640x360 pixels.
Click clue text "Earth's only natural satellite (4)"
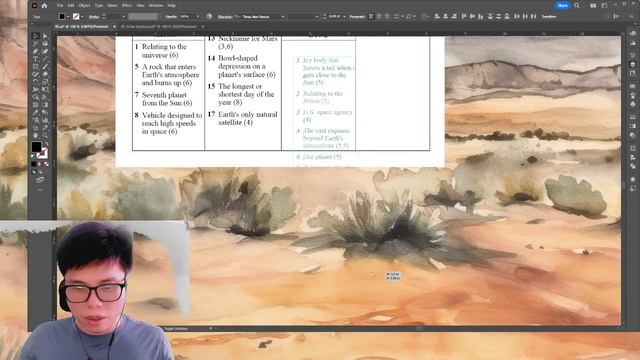[x=247, y=118]
